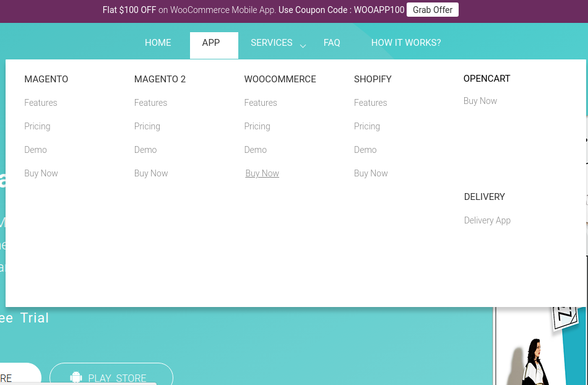
Task: Open Demo under MAGENTO
Action: click(x=36, y=150)
